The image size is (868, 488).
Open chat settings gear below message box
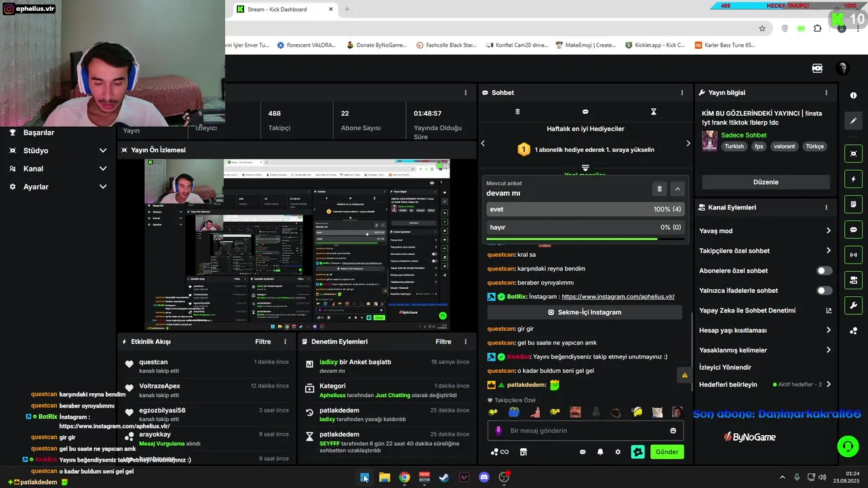coord(618,452)
